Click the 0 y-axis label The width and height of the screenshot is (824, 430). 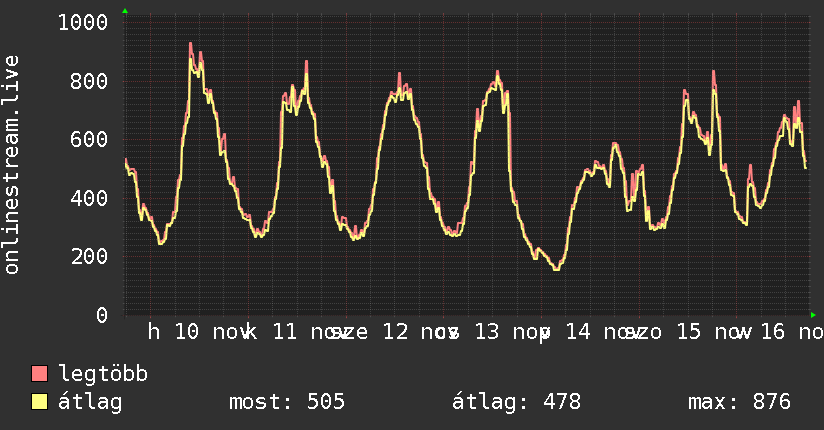click(x=102, y=315)
